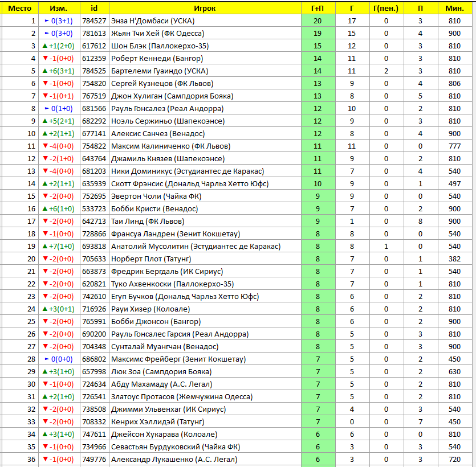The height and width of the screenshot is (467, 476).
Task: Select Ноэль Сержиньо (Шапекоэнсе) cell
Action: coord(205,121)
